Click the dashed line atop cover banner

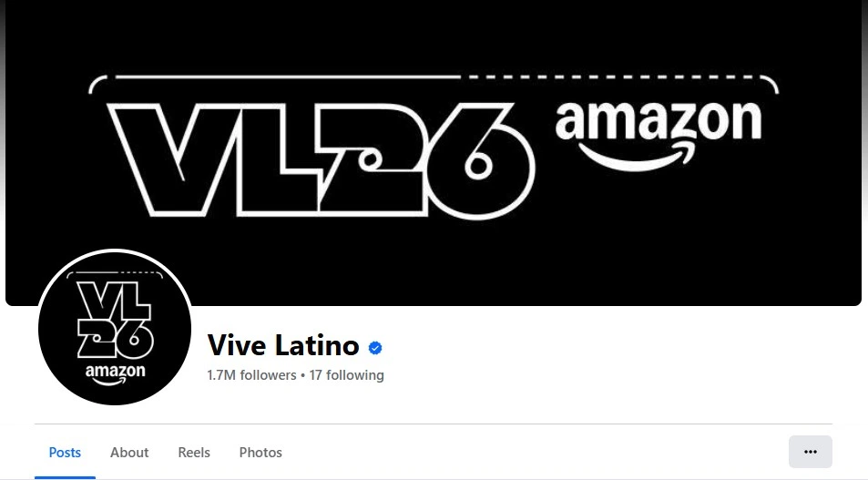coord(620,77)
